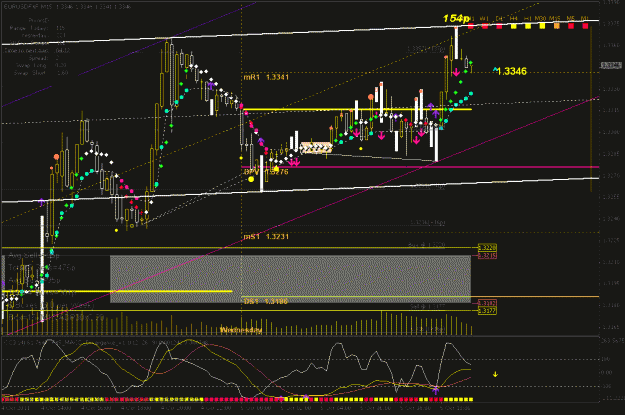This screenshot has height=415, width=625.
Task: Select the yellow 1.3346 current price label
Action: (x=512, y=71)
